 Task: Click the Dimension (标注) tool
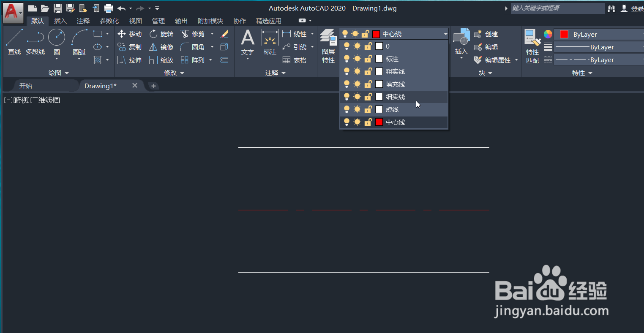coord(270,42)
